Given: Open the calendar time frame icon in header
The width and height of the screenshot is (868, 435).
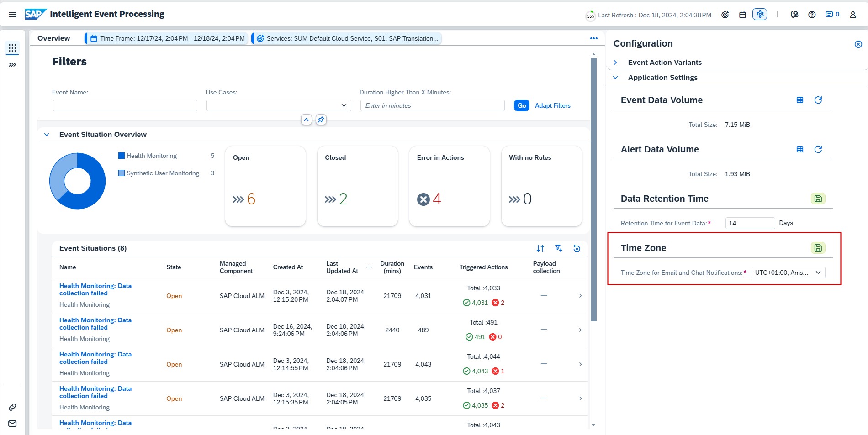Looking at the screenshot, I should coord(742,15).
